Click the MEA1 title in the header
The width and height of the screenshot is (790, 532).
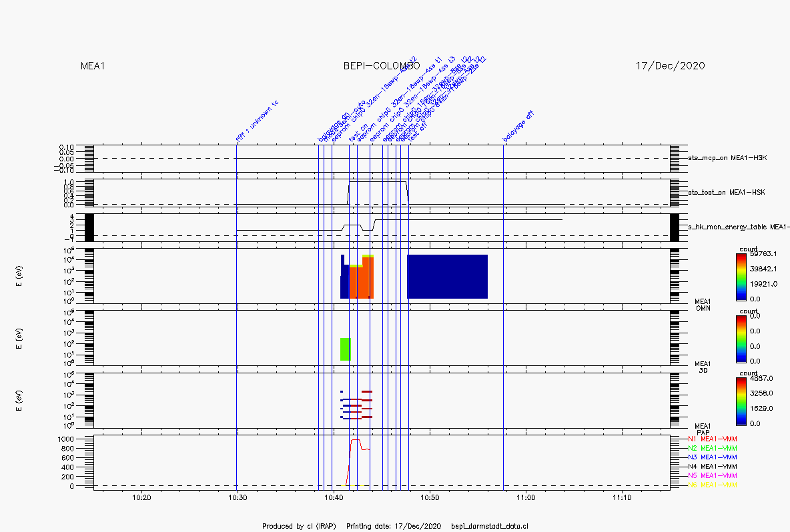point(93,66)
